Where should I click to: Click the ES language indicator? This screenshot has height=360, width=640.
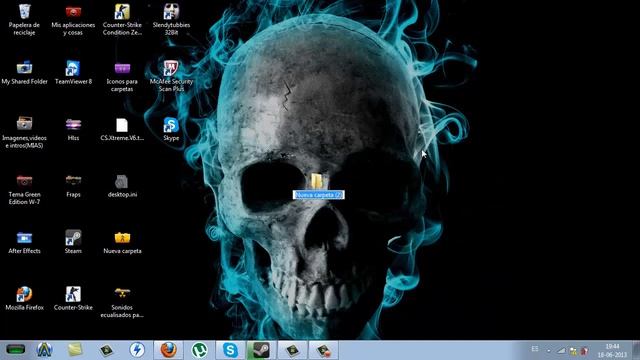tap(535, 349)
